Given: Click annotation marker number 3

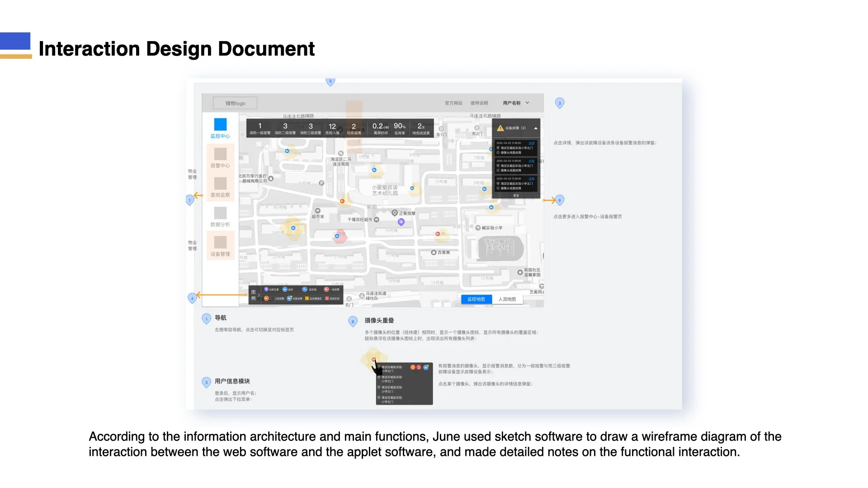Looking at the screenshot, I should tap(560, 103).
